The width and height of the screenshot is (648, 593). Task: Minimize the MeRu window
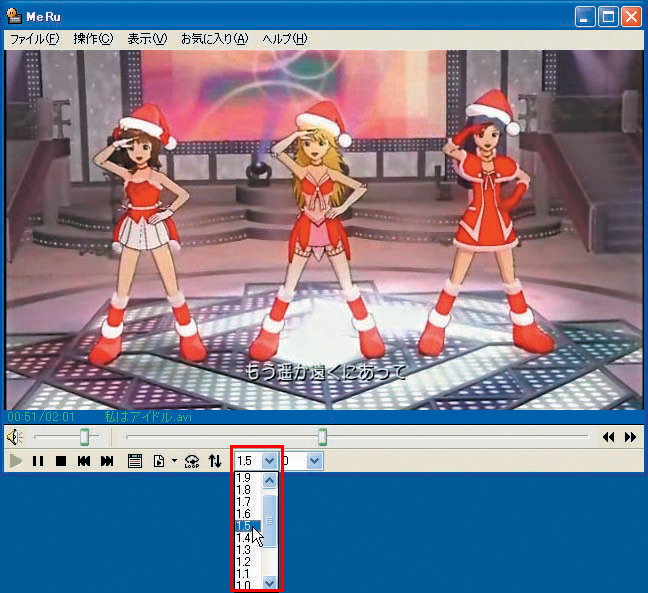pyautogui.click(x=585, y=17)
